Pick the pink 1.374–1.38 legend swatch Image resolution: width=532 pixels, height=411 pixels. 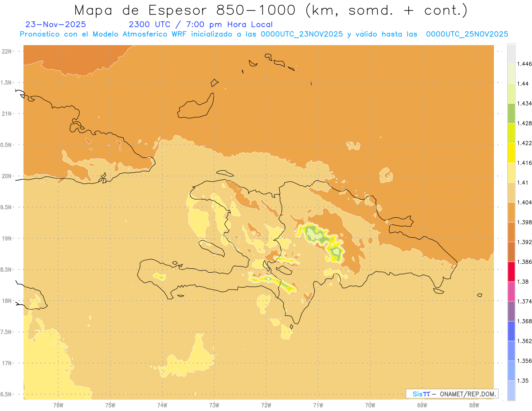pos(511,291)
